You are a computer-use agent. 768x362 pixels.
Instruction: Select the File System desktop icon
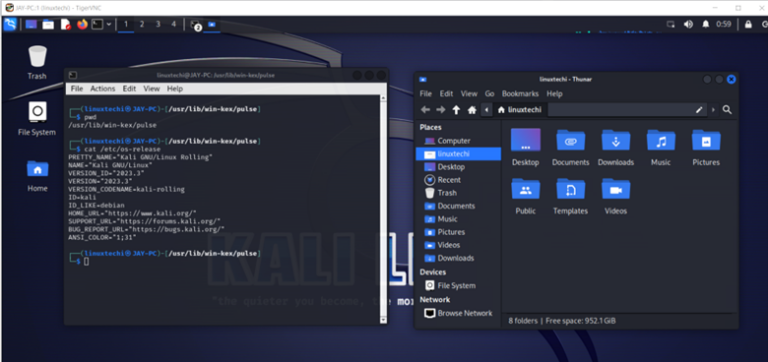37,119
